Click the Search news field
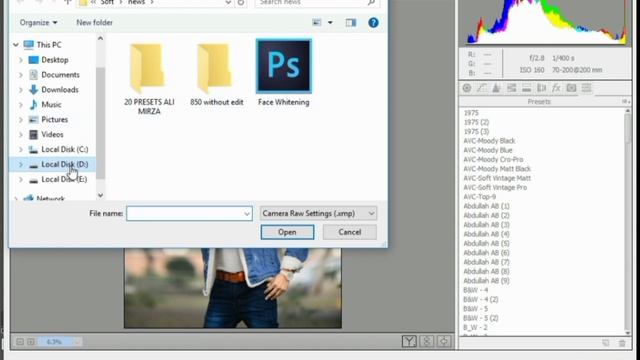This screenshot has height=360, width=640. [x=318, y=2]
